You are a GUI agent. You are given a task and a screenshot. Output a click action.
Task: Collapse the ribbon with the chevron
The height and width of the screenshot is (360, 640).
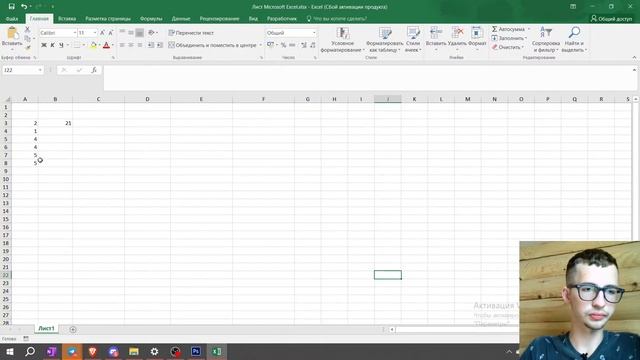coord(634,58)
